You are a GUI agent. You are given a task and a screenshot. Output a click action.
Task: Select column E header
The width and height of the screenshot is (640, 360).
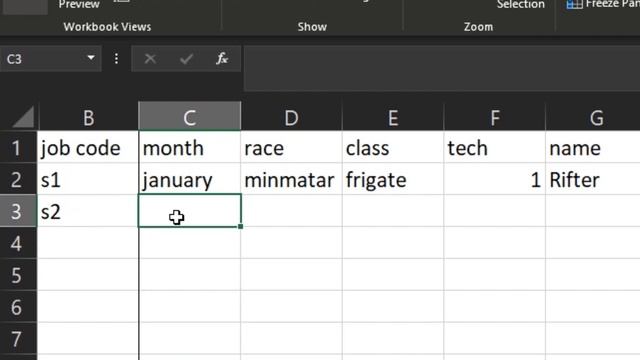coord(393,117)
